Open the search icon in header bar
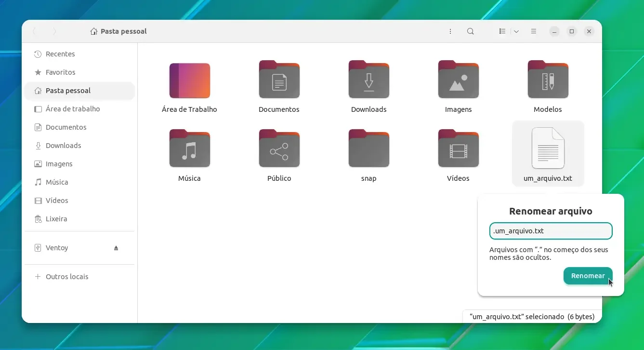The height and width of the screenshot is (350, 644). (471, 31)
